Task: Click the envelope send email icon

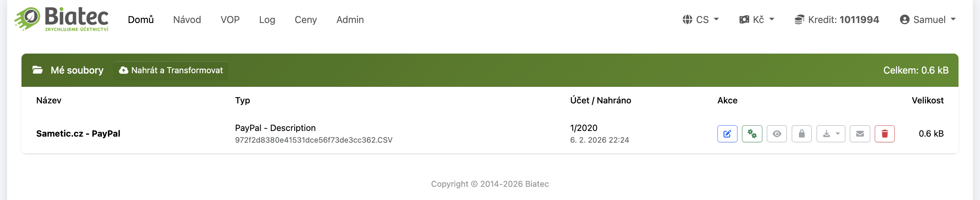Action: coord(859,134)
